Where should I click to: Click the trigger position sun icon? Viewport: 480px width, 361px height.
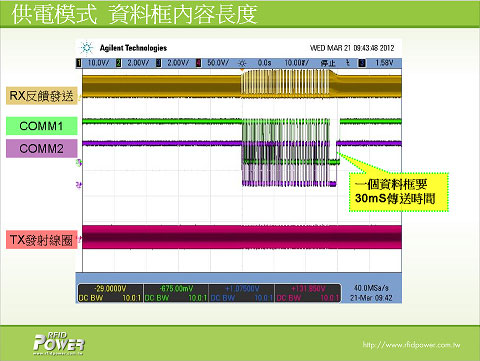click(243, 63)
